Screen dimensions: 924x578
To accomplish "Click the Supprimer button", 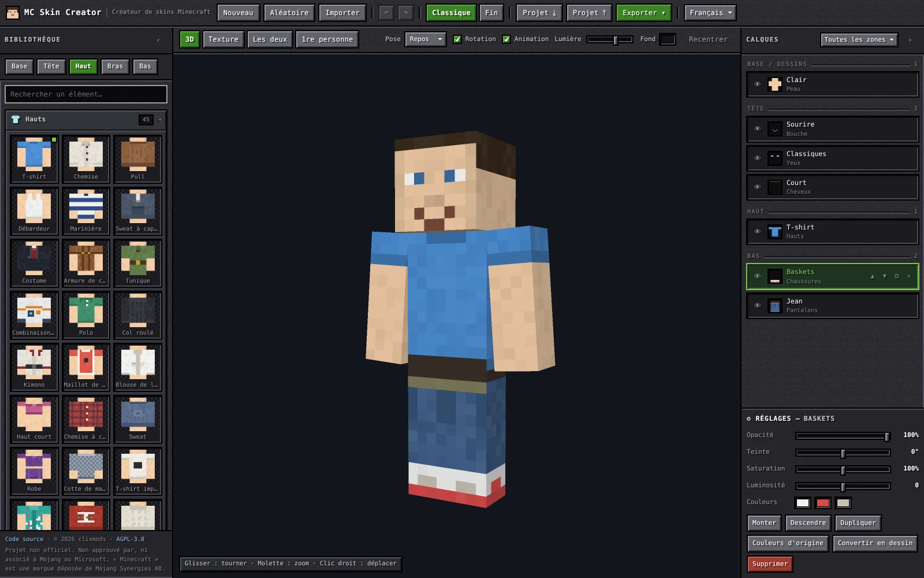I will (x=770, y=564).
